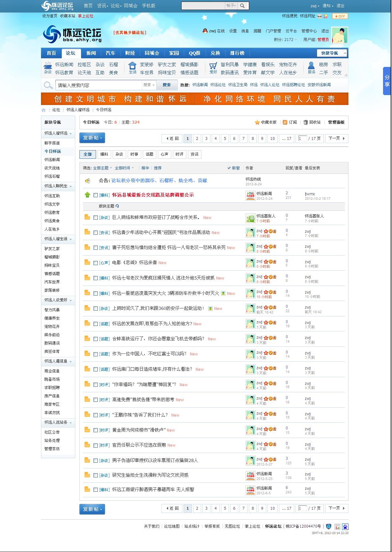
Task: Click the glasses display-mode icon next to 怀远网址
Action: (320, 16)
